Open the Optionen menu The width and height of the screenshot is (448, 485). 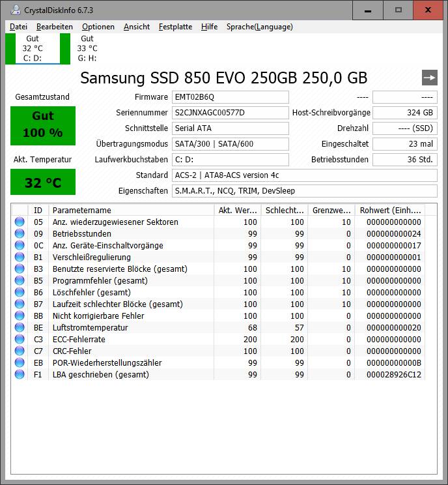[98, 27]
